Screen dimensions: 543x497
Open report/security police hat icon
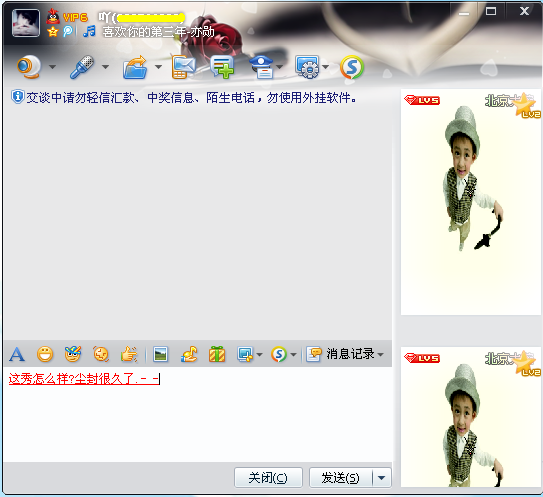pyautogui.click(x=261, y=67)
